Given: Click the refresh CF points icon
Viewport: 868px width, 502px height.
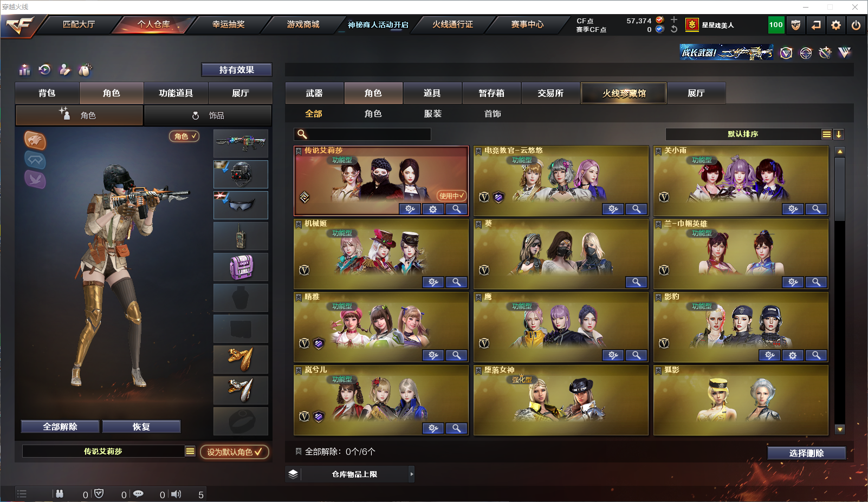Looking at the screenshot, I should 674,29.
